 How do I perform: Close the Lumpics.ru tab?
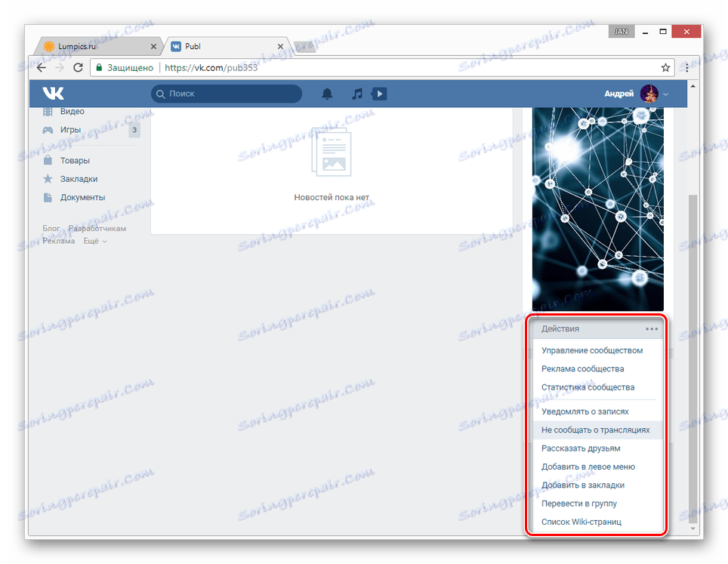[x=153, y=46]
